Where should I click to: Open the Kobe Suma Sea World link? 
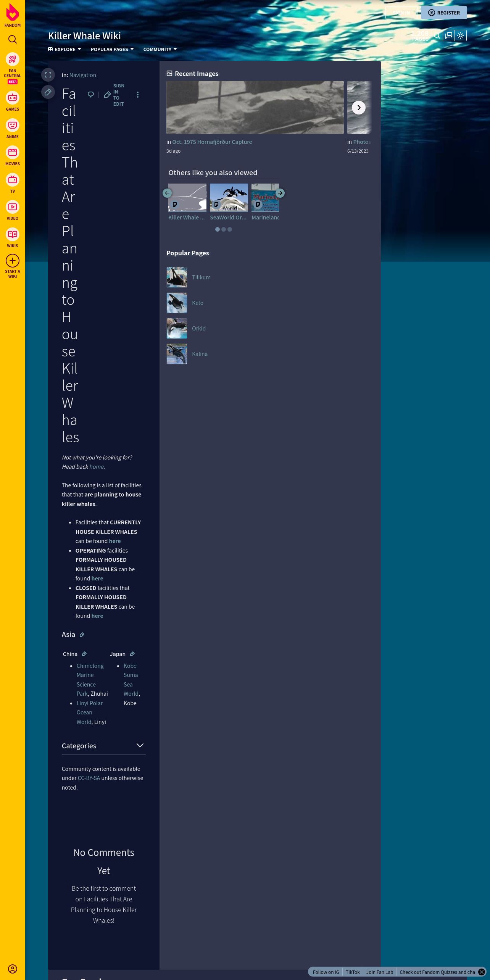click(x=131, y=680)
